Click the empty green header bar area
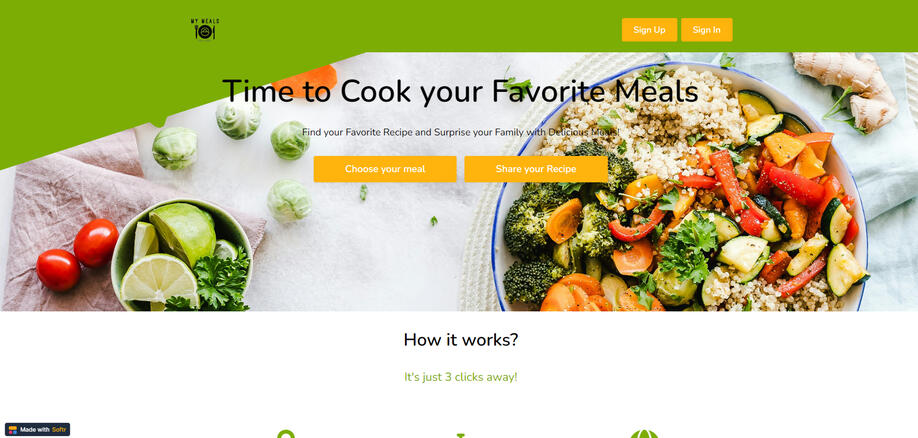This screenshot has width=918, height=438. (410, 26)
